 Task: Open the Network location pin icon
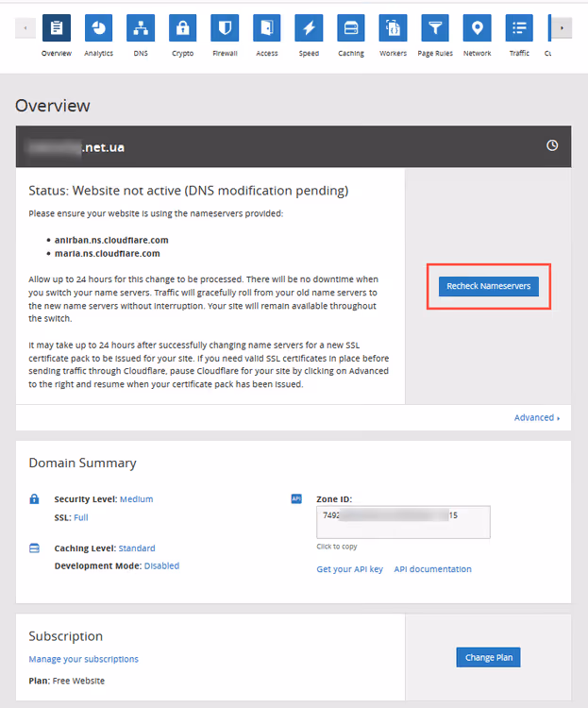478,28
